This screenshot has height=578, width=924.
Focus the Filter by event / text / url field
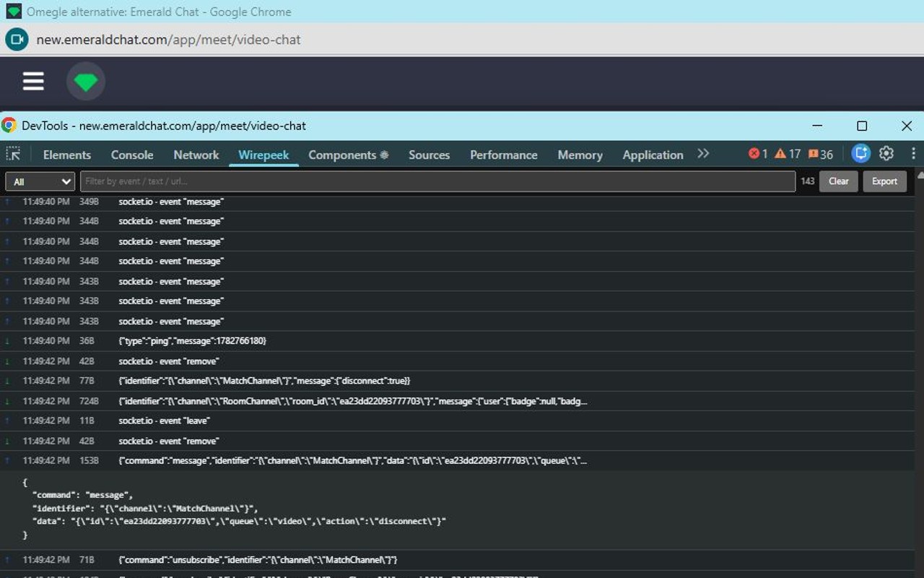coord(437,181)
